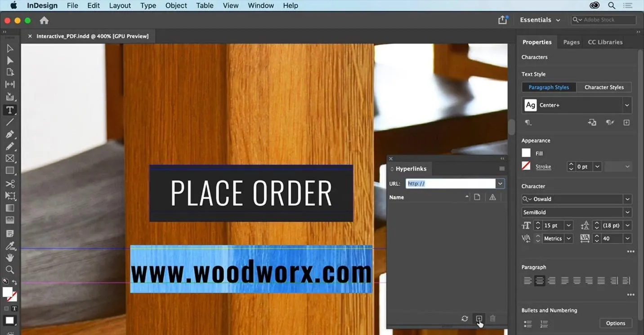Open the Oswald font family dropdown
Image resolution: width=644 pixels, height=335 pixels.
(627, 199)
